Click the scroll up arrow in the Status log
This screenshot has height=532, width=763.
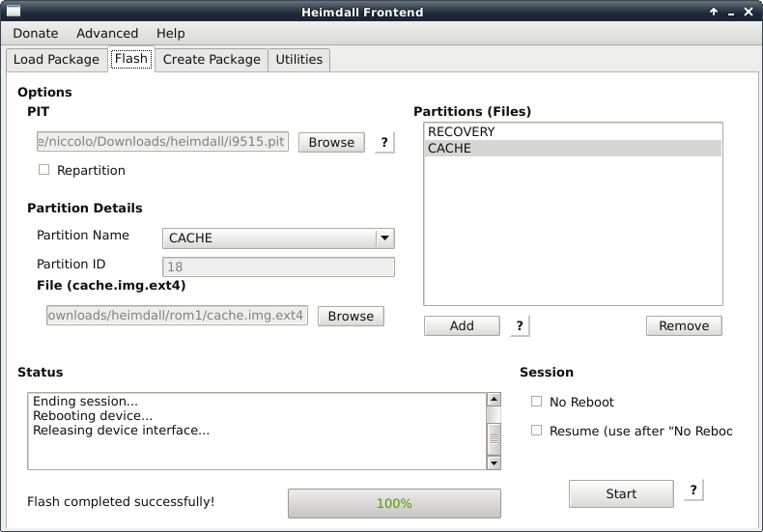494,400
